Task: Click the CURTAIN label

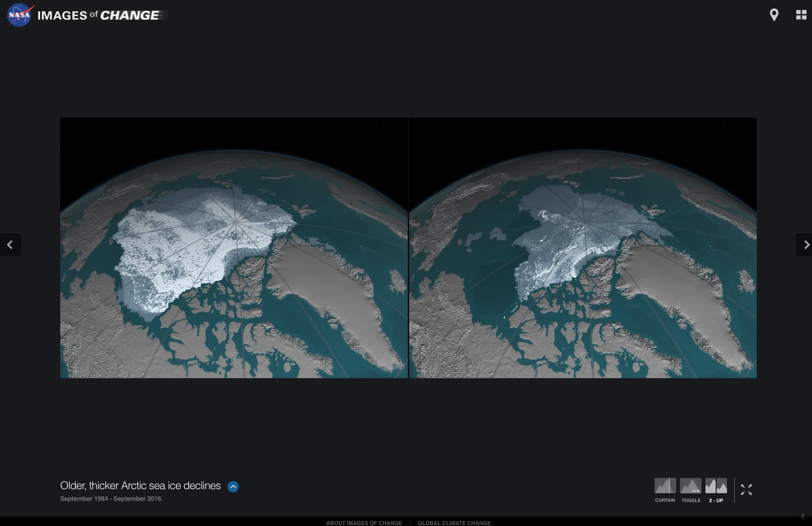Action: 665,500
